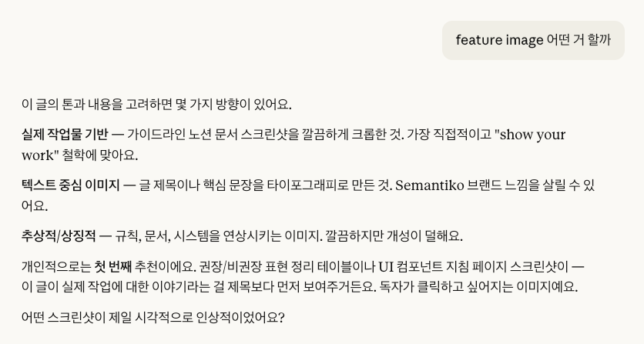Click the text "UI 컴포넌트 지침 페이지"
The width and height of the screenshot is (644, 344).
pyautogui.click(x=444, y=268)
